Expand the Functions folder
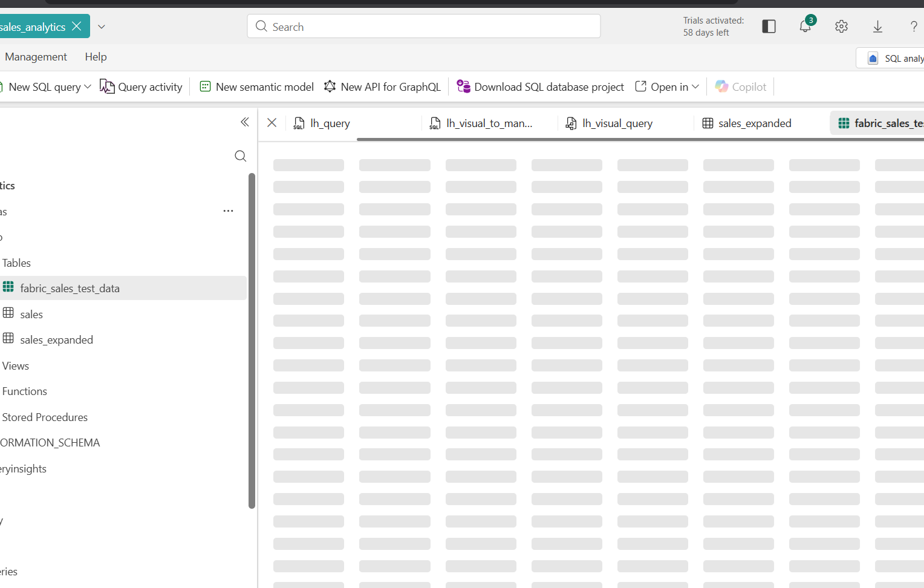This screenshot has height=588, width=924. tap(25, 391)
